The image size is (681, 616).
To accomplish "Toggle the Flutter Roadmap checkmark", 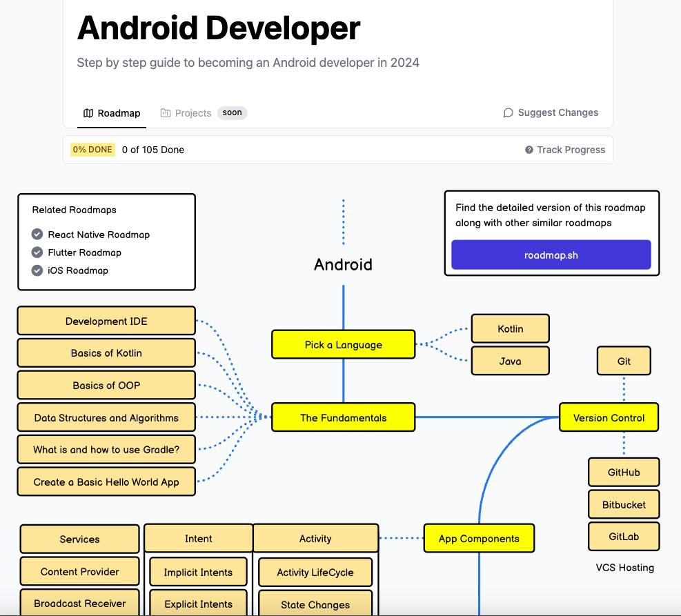I will click(37, 252).
